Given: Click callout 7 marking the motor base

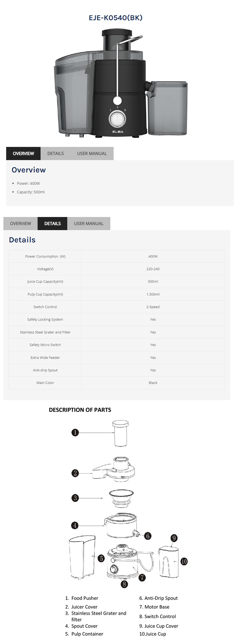Looking at the screenshot, I should pos(142,578).
